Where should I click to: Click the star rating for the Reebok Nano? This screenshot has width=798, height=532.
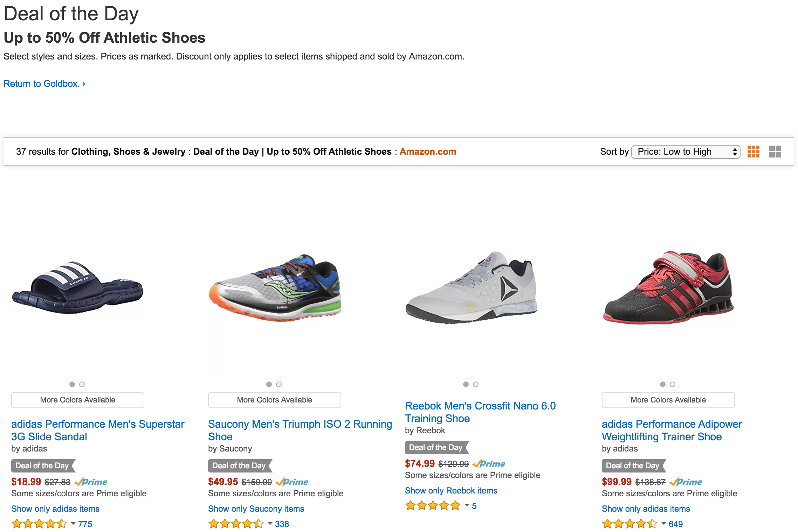click(x=433, y=505)
